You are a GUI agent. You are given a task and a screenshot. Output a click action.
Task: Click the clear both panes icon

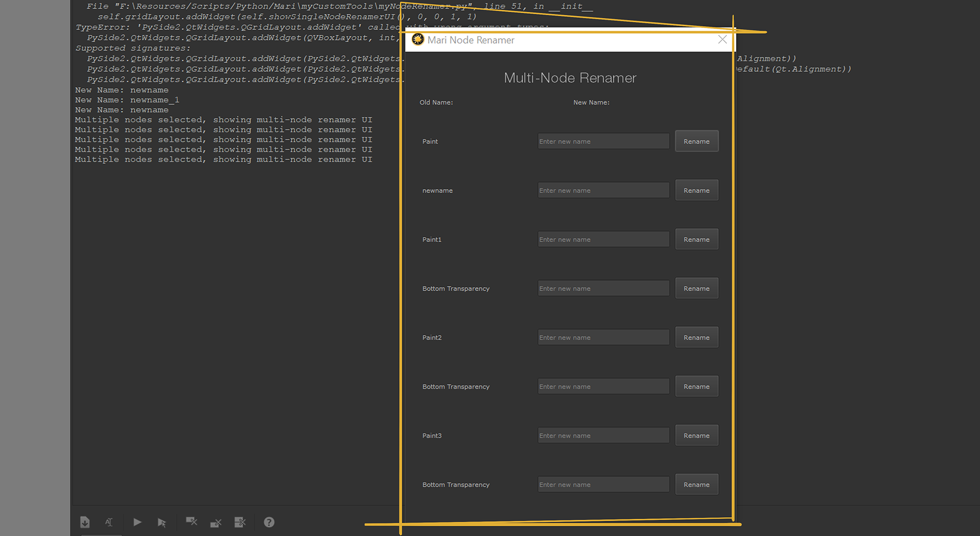240,522
